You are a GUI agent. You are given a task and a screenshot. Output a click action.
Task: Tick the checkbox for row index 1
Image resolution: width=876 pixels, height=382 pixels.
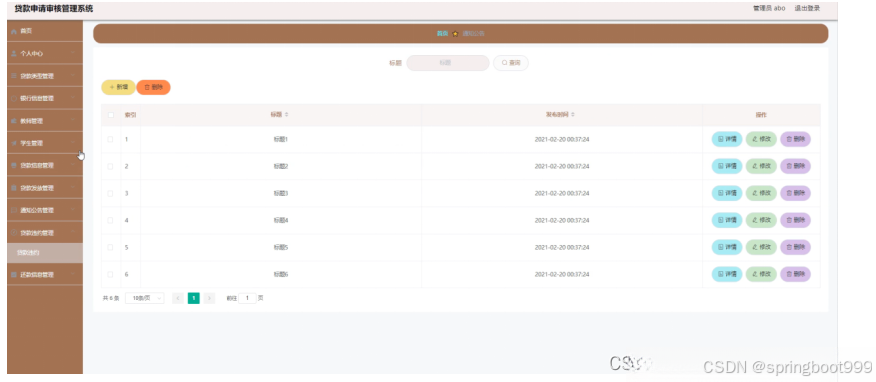111,139
